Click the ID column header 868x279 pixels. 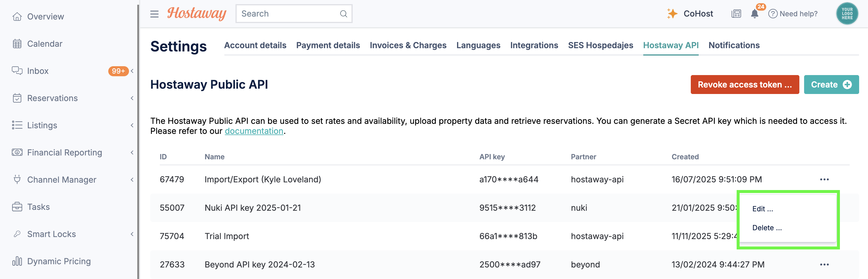[163, 157]
